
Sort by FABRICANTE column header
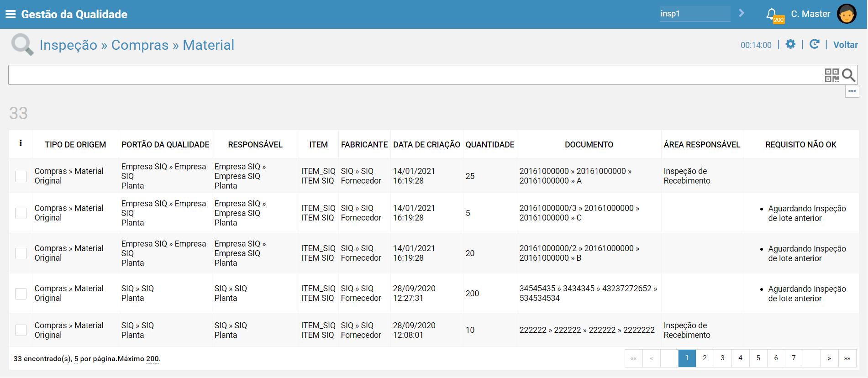click(x=364, y=145)
